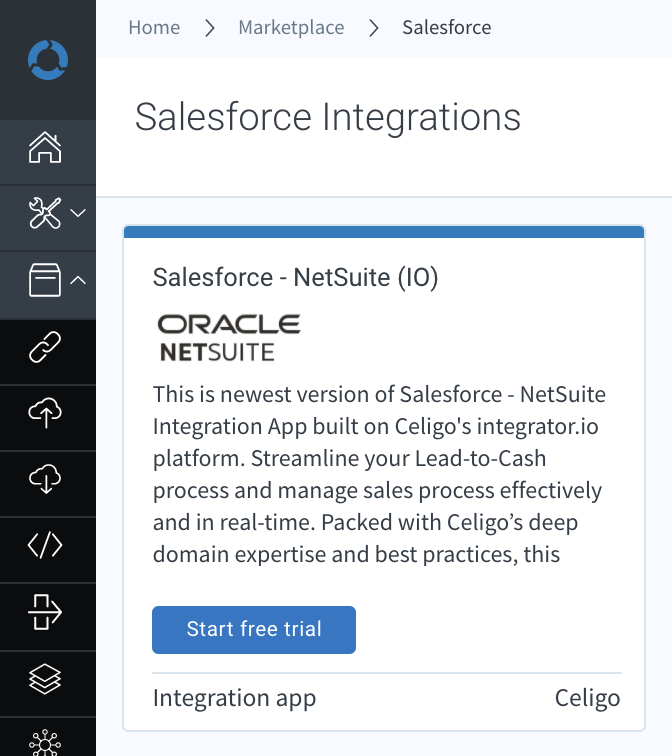The height and width of the screenshot is (756, 672).
Task: Open Connections chain-link icon
Action: coord(45,347)
